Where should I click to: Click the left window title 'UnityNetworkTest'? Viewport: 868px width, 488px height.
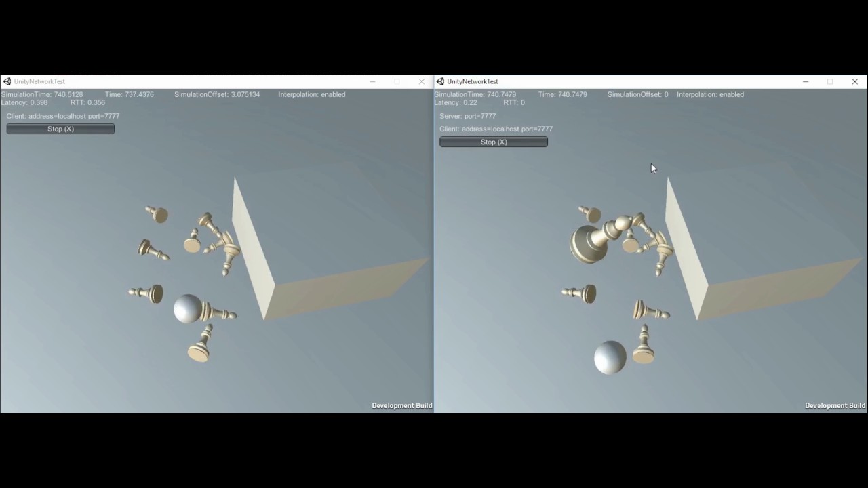click(x=39, y=81)
